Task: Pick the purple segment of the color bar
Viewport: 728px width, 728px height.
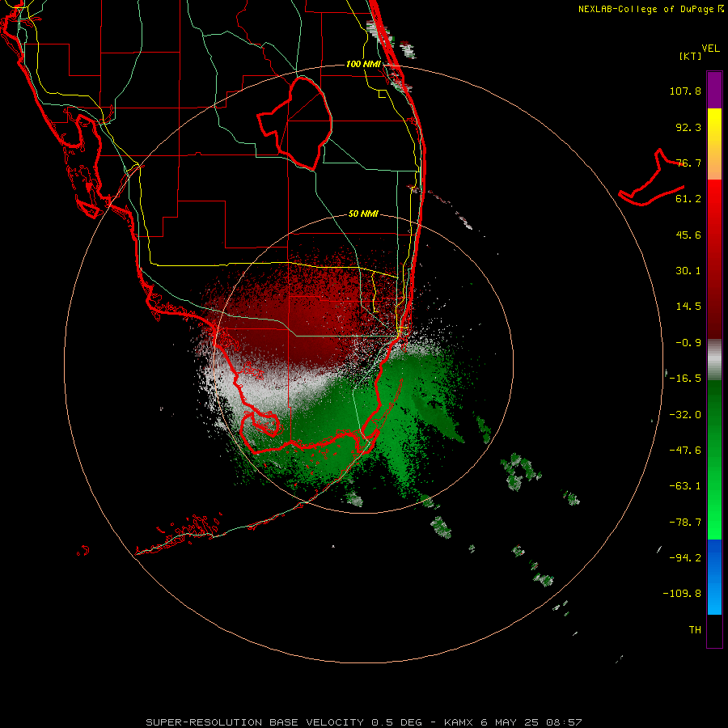Action: coord(714,90)
